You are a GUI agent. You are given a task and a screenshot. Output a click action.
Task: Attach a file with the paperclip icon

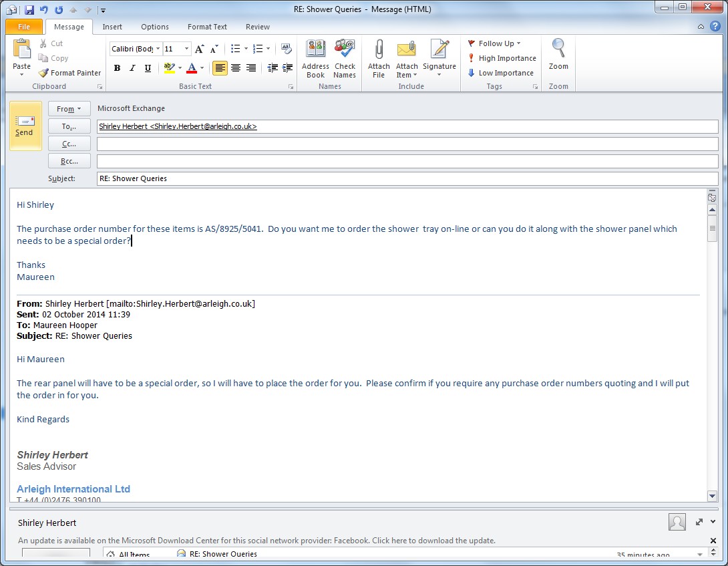pyautogui.click(x=379, y=49)
